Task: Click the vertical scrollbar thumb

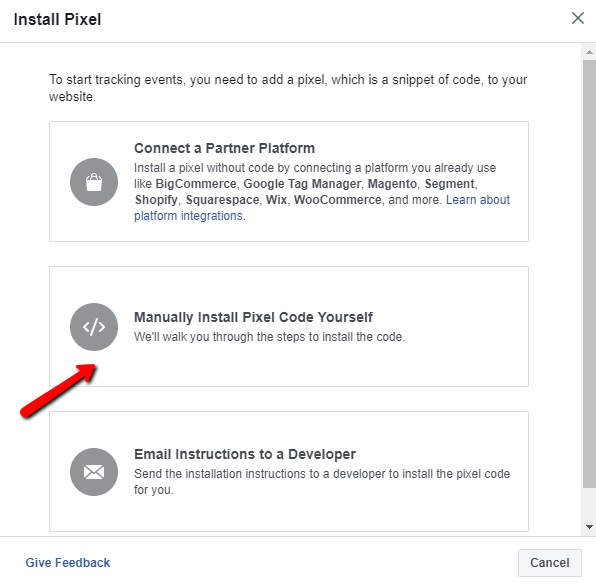Action: pos(589,274)
